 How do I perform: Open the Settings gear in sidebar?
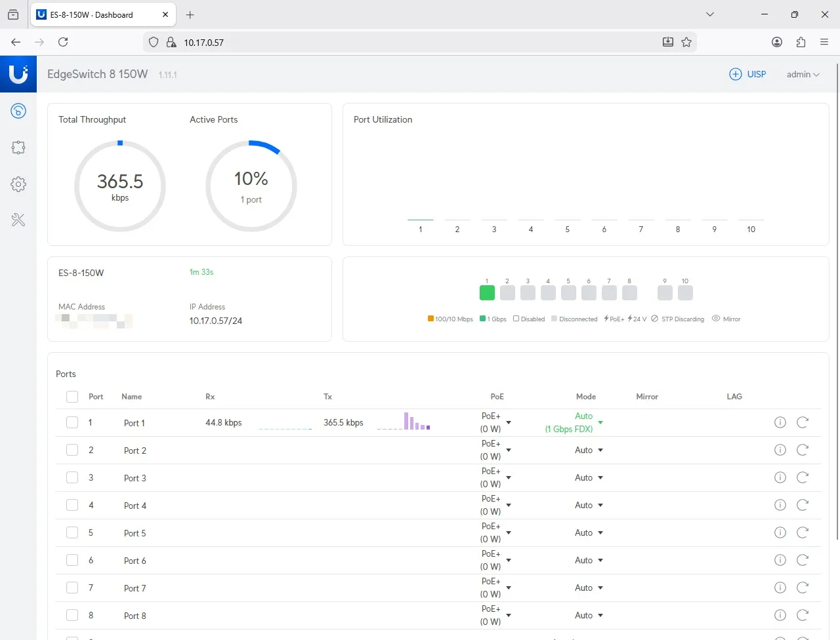(x=18, y=184)
